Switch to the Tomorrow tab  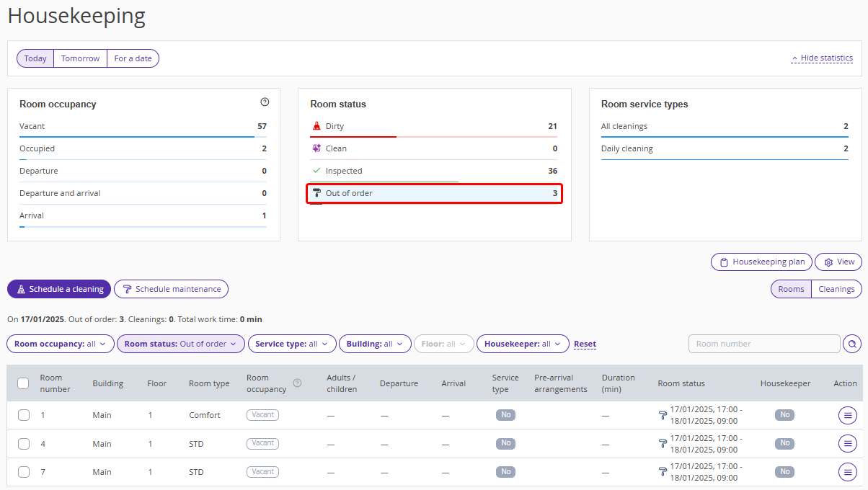pos(80,58)
